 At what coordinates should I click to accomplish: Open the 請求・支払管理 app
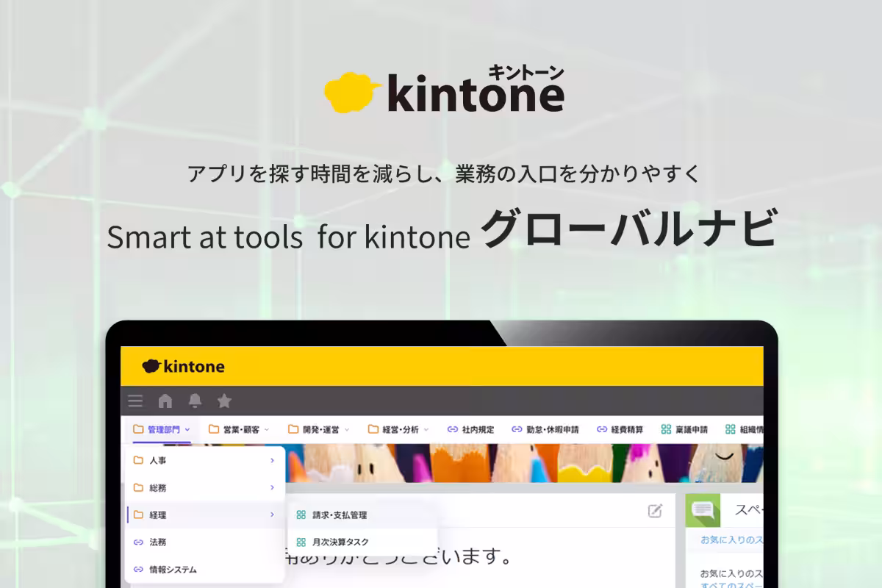(362, 515)
